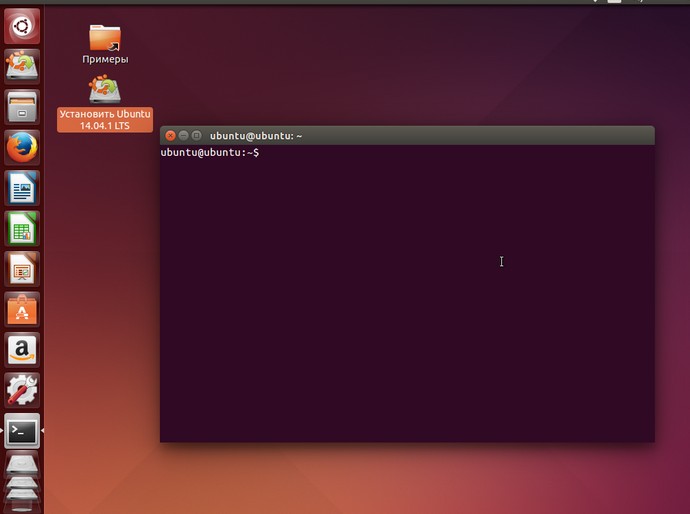The height and width of the screenshot is (514, 690).
Task: Launch Firefox web browser
Action: [22, 147]
